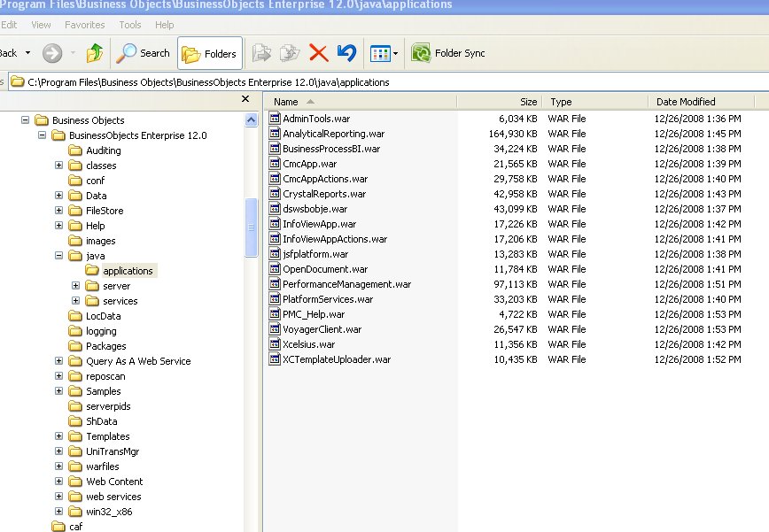Click the blue Undo arrow icon

(x=346, y=52)
